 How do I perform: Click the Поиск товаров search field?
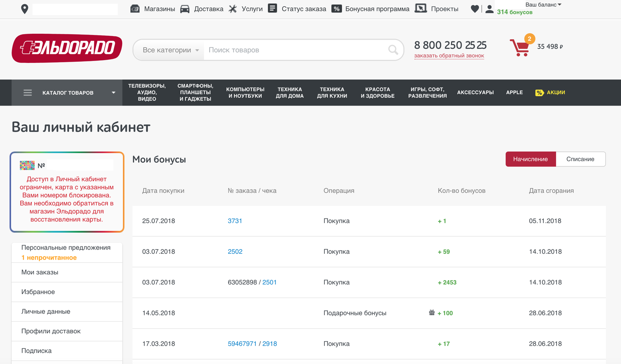tap(295, 50)
